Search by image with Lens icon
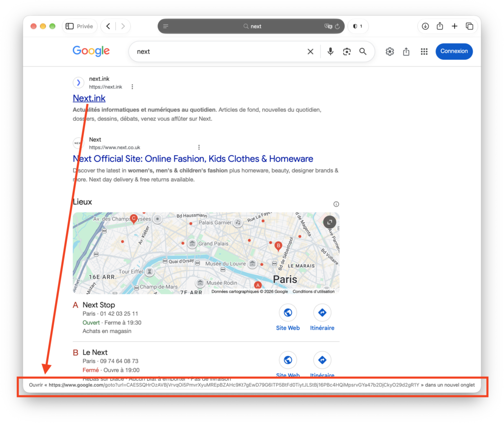The width and height of the screenshot is (504, 423). pyautogui.click(x=346, y=52)
